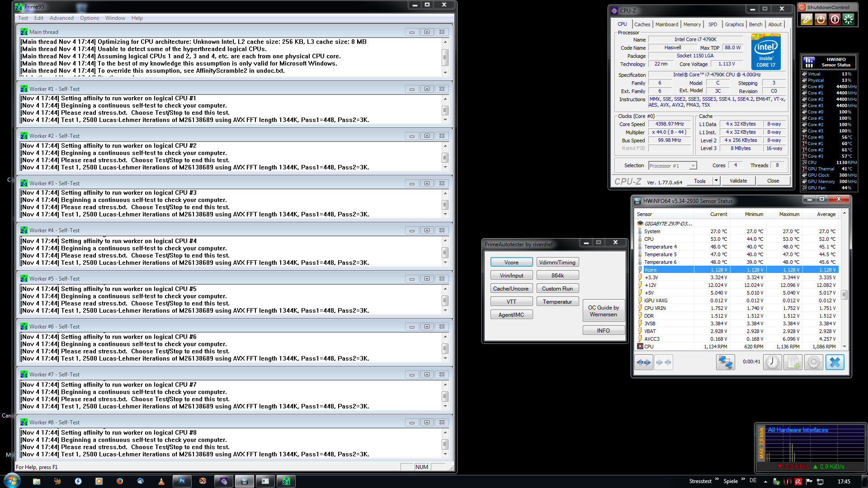This screenshot has width=868, height=488.
Task: Click HWiNFO clock reset timer icon
Action: coord(773,362)
